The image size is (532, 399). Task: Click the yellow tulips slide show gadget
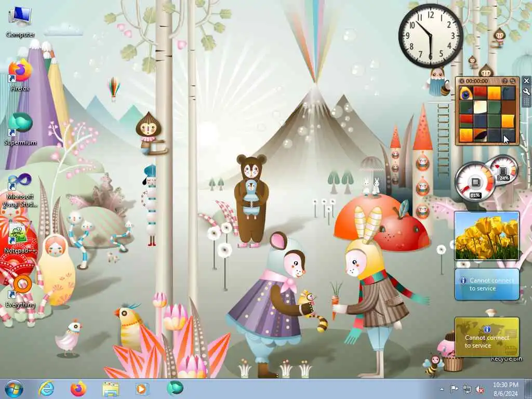point(486,236)
